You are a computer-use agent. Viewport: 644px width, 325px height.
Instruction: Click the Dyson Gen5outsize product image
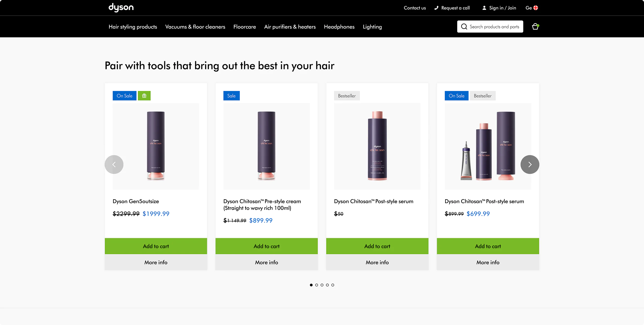[x=156, y=146]
